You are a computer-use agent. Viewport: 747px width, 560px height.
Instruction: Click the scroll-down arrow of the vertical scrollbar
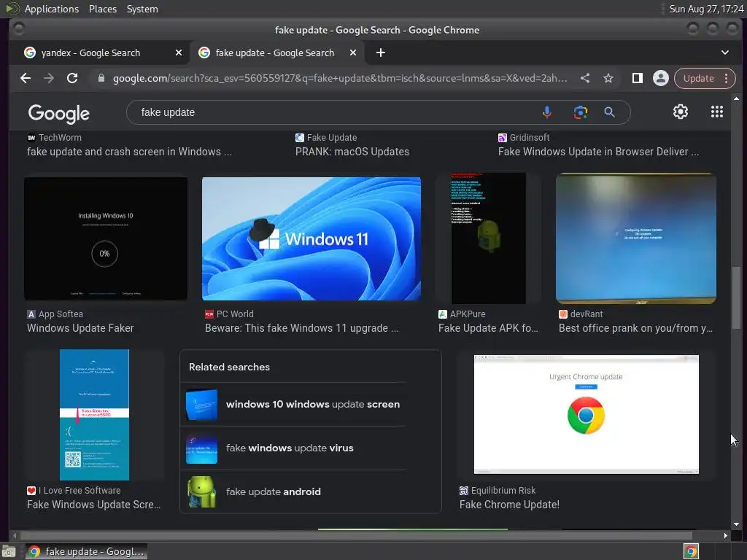(737, 524)
